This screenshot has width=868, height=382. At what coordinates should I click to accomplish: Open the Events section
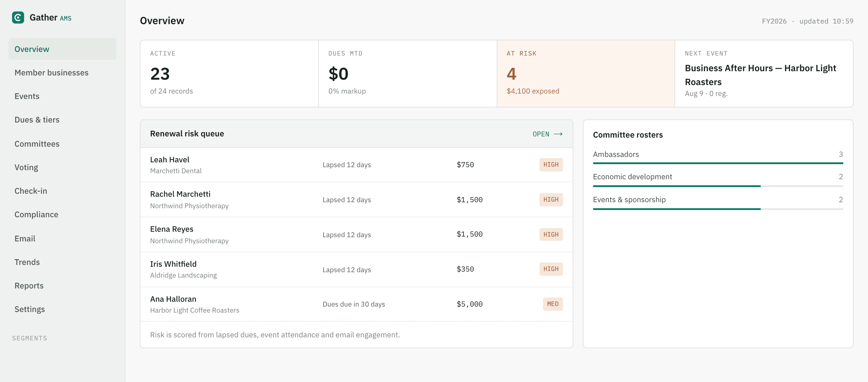point(62,96)
